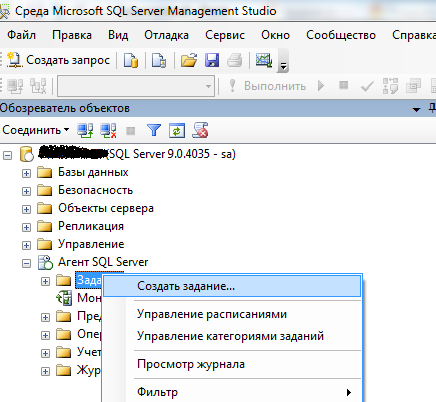Open the Object Explorer panel position arrow

click(416, 109)
